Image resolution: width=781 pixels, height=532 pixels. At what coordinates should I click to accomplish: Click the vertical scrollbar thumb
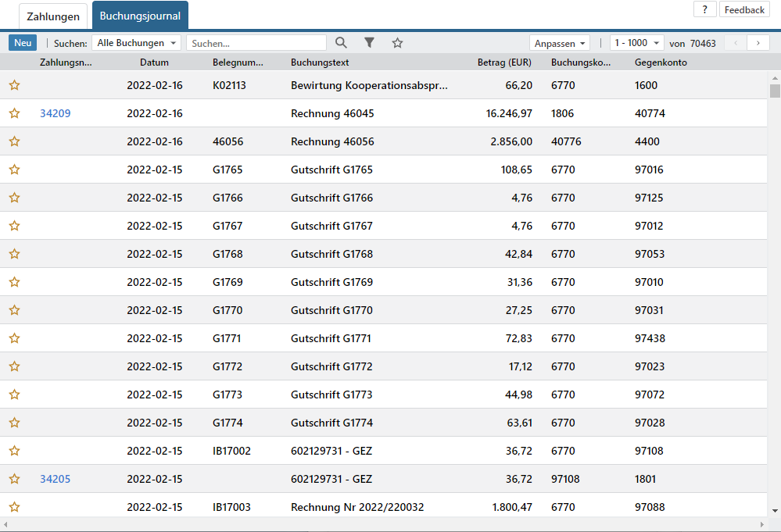pyautogui.click(x=775, y=91)
